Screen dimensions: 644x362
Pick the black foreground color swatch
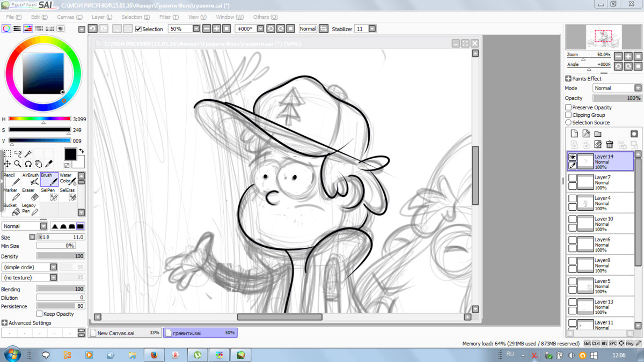(70, 154)
